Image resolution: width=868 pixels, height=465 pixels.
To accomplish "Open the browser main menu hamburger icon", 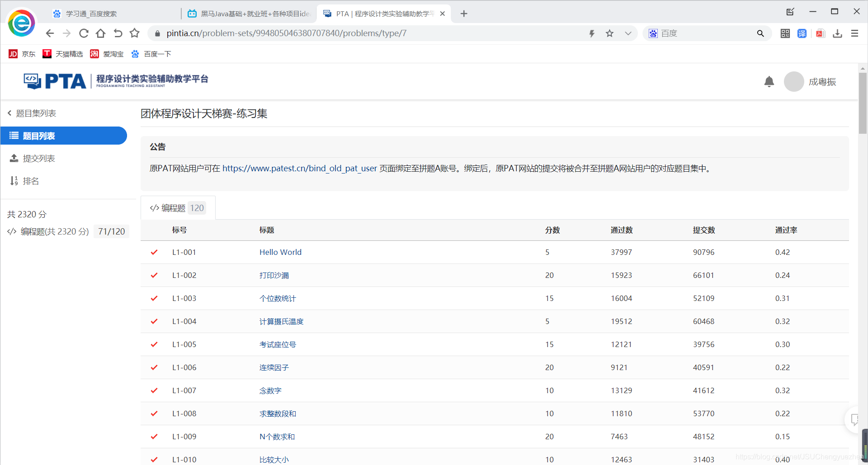I will [854, 33].
